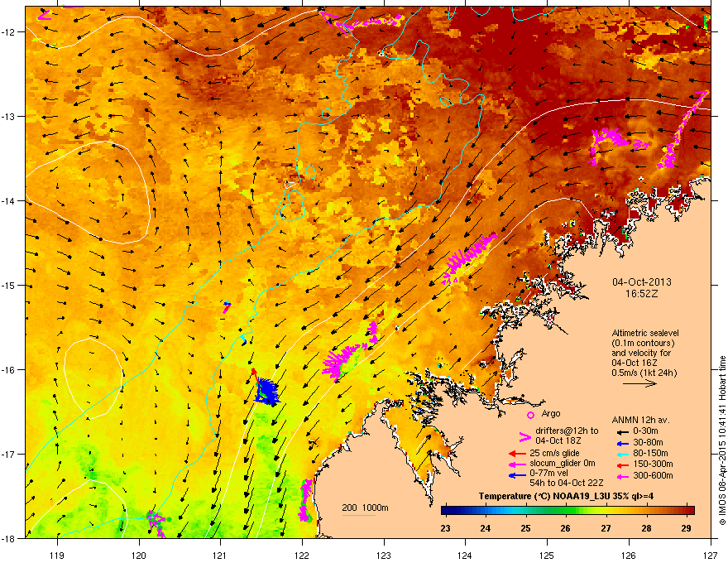
Task: Click the '54h to 04-Oct 22Z' text
Action: pyautogui.click(x=567, y=483)
